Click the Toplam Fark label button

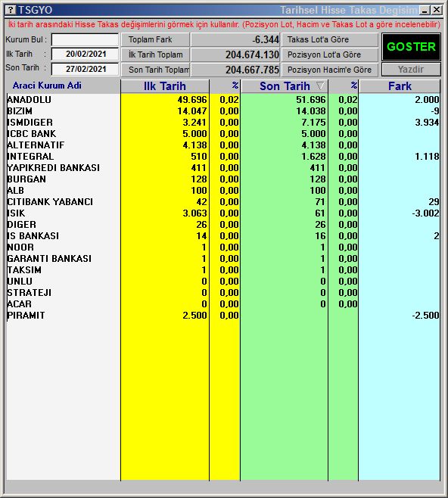coord(155,39)
